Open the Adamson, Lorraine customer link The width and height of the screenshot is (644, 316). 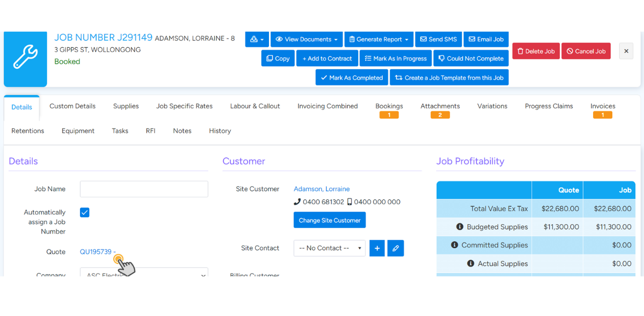(x=321, y=189)
